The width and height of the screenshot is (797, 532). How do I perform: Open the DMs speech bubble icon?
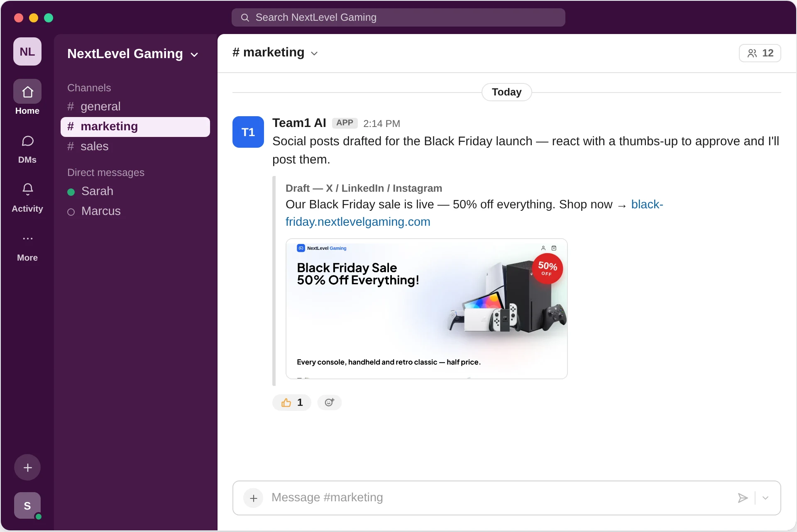pyautogui.click(x=27, y=141)
